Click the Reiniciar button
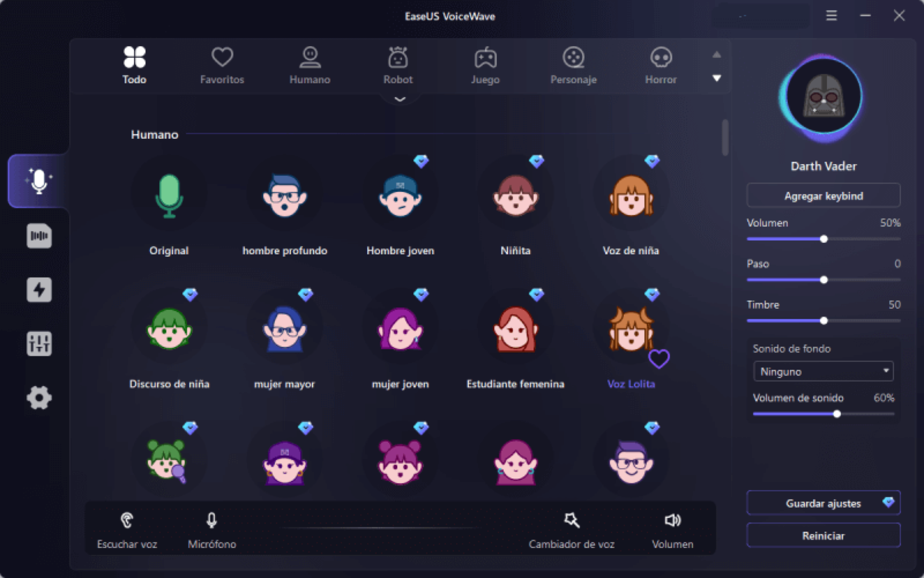The width and height of the screenshot is (924, 578). (x=823, y=535)
